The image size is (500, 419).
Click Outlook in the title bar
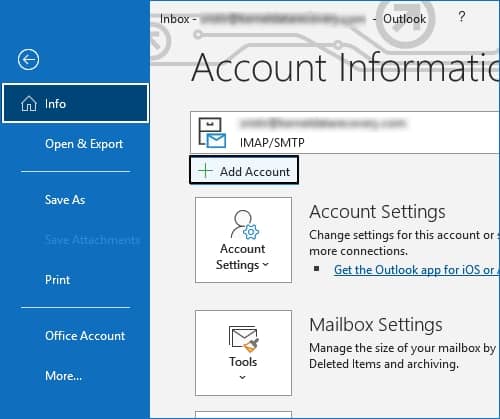405,19
